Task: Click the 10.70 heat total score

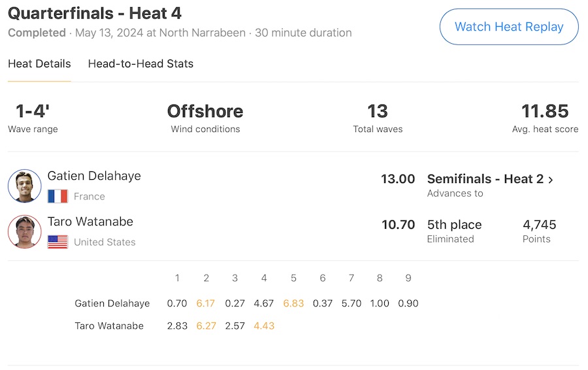Action: (x=398, y=225)
